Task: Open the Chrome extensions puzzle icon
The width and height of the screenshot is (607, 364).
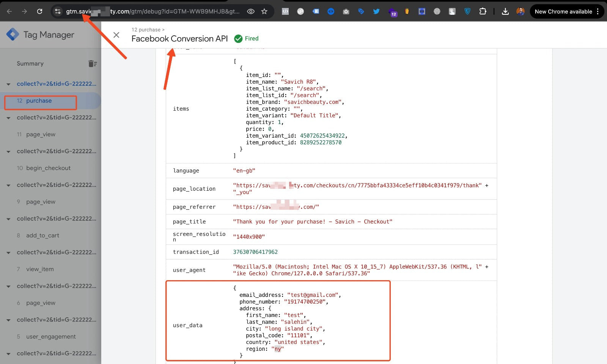Action: coord(483,11)
